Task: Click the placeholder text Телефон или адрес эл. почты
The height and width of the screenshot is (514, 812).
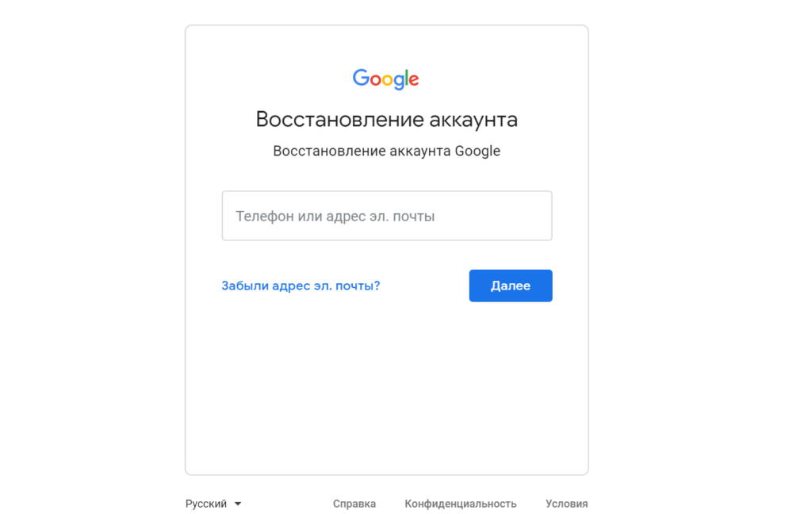Action: (335, 216)
